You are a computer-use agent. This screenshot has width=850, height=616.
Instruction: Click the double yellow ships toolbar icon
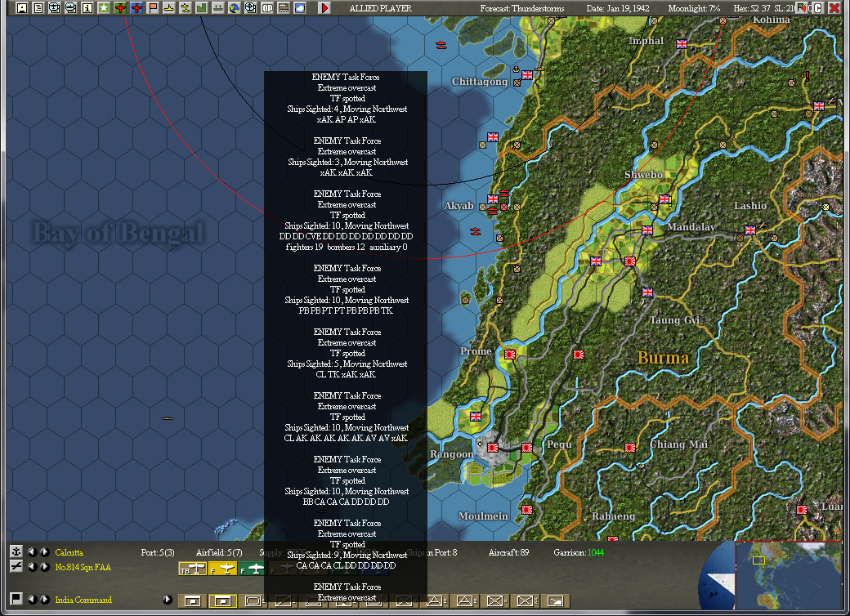pos(185,7)
